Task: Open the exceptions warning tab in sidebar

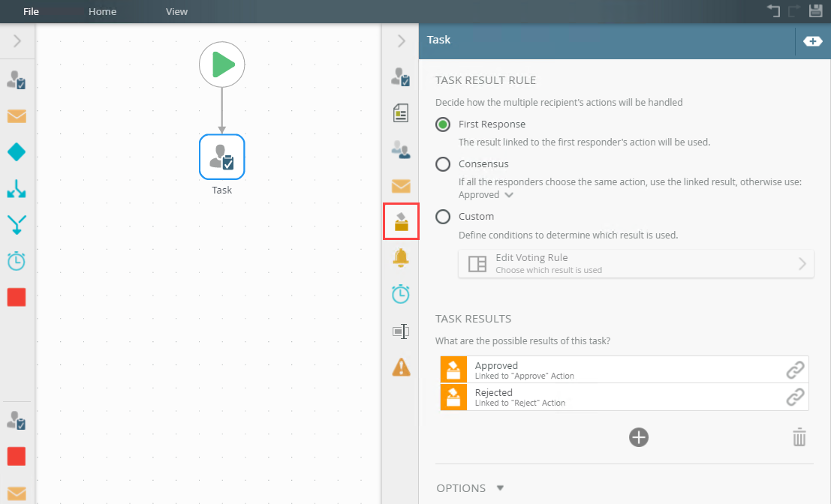Action: (401, 367)
